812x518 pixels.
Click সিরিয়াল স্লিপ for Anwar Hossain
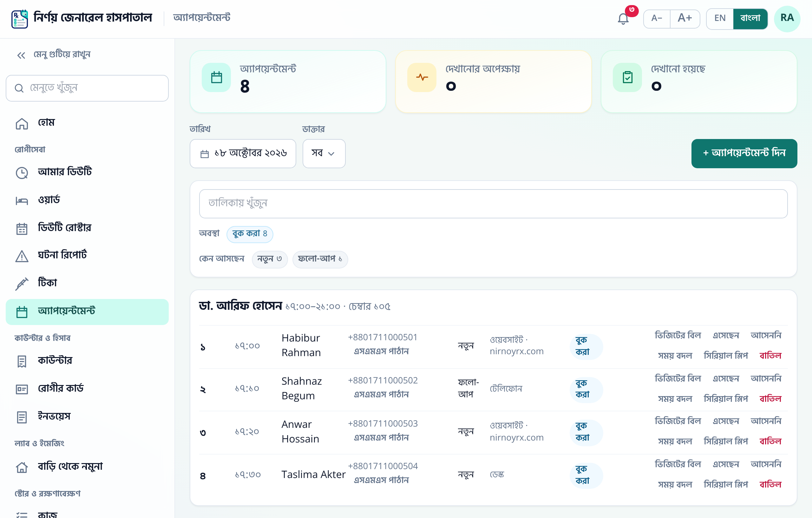coord(725,442)
